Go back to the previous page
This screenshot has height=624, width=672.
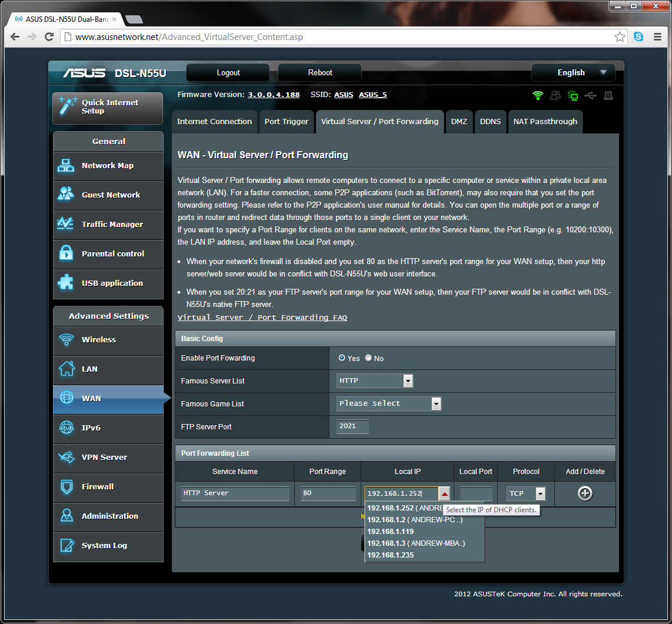coord(15,37)
